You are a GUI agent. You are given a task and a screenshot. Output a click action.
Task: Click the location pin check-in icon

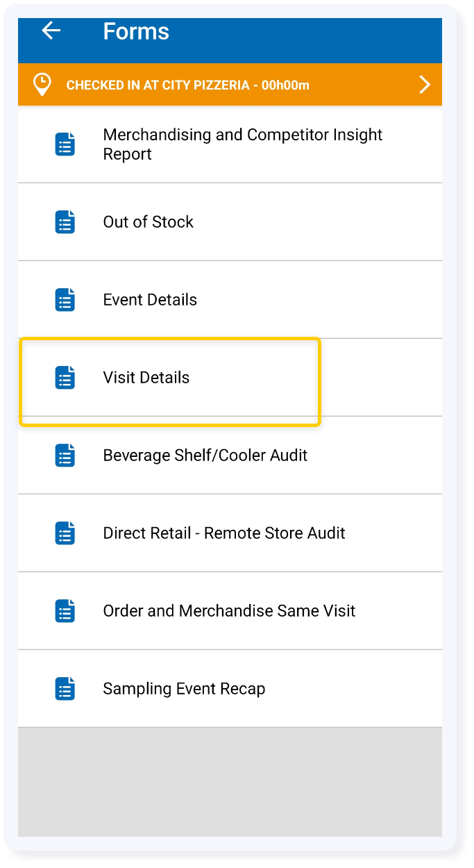42,85
